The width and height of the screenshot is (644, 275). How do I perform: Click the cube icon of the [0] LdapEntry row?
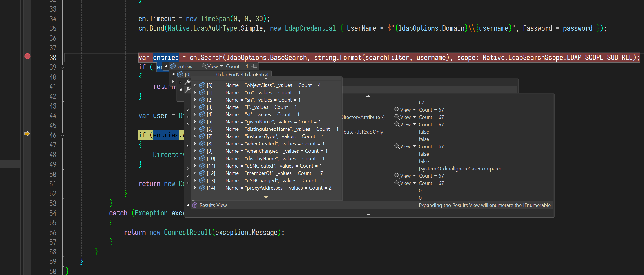[x=180, y=74]
